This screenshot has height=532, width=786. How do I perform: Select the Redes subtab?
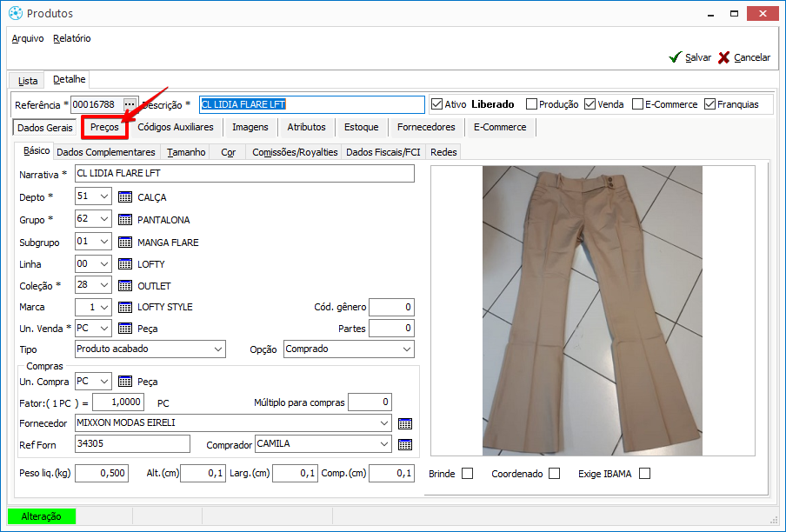pyautogui.click(x=443, y=152)
